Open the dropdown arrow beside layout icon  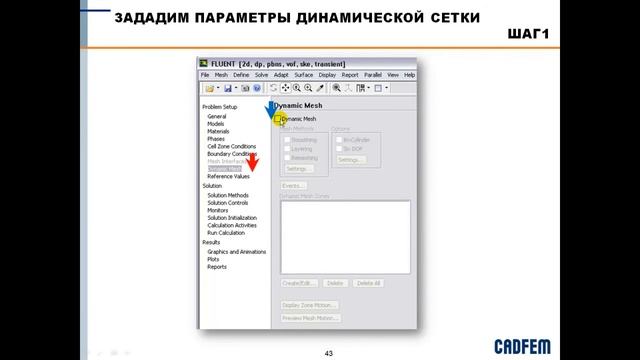[x=368, y=88]
